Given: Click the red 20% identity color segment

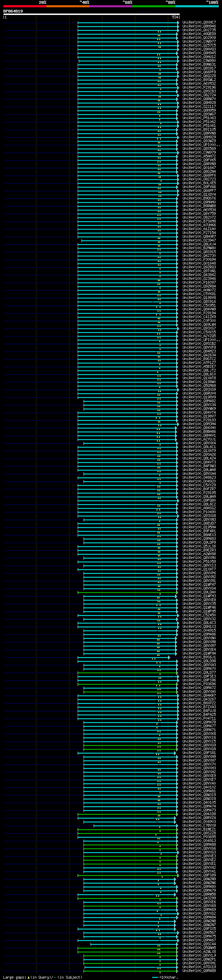Looking at the screenshot, I should pos(25,6).
